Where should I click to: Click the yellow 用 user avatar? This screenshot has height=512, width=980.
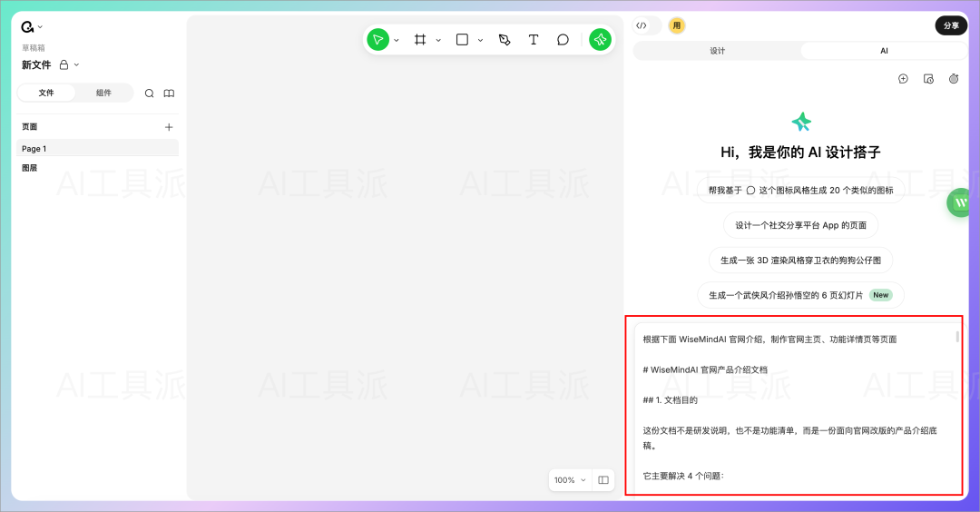pos(676,25)
